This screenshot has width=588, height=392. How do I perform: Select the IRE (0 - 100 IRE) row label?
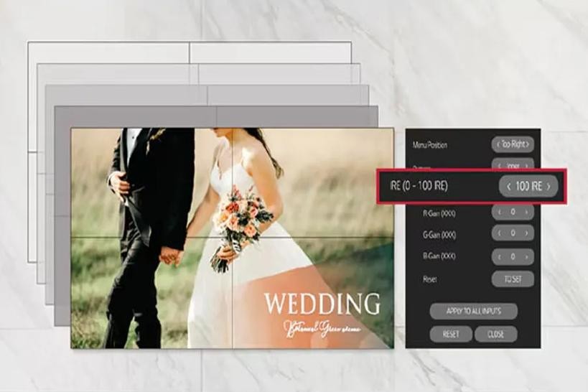pos(419,187)
